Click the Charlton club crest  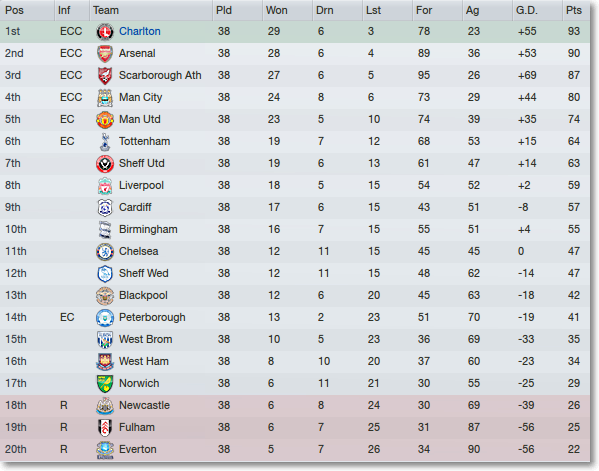(x=105, y=32)
